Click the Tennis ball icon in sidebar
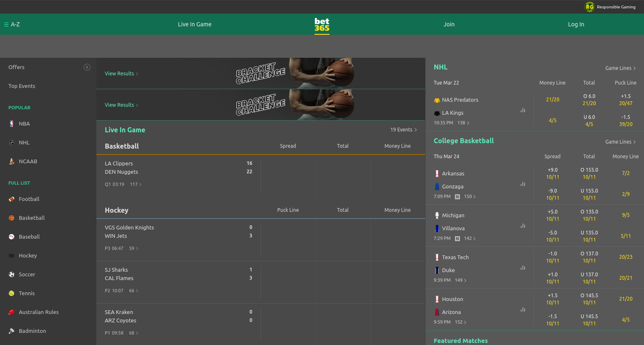The width and height of the screenshot is (644, 345). [x=12, y=293]
